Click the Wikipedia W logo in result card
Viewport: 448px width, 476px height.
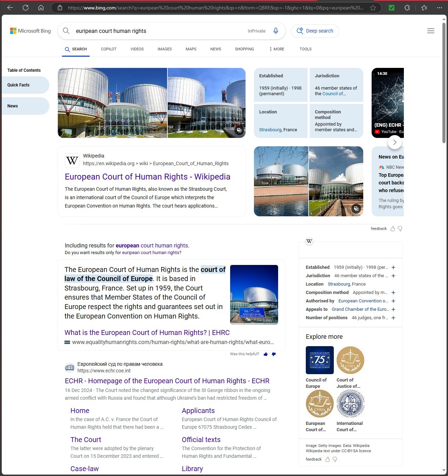point(72,160)
